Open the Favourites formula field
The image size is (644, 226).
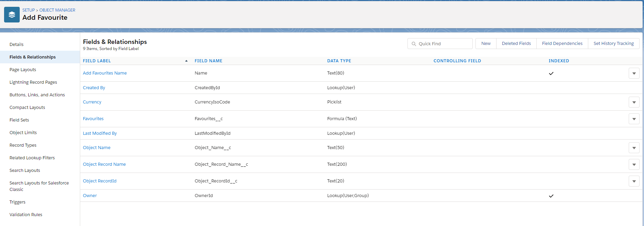(x=93, y=119)
